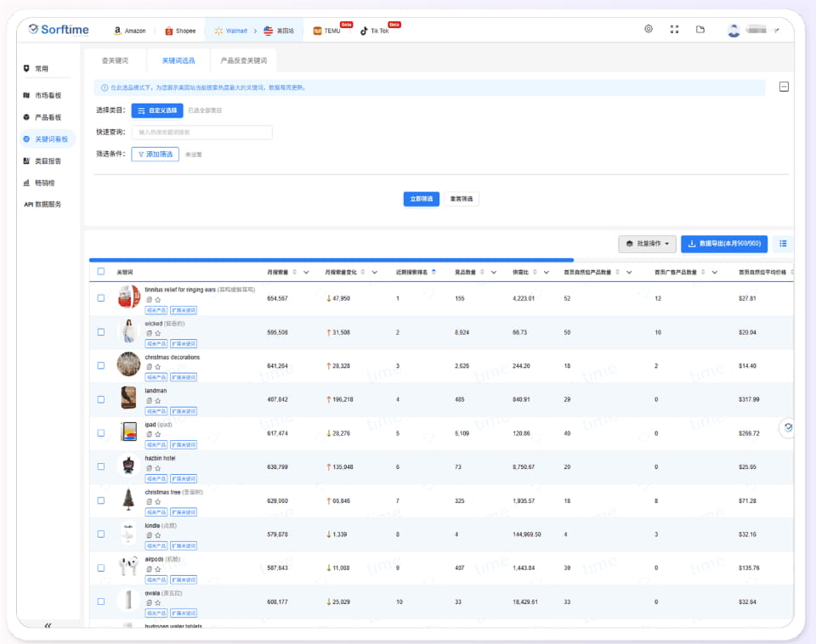Toggle fullscreen mode icon in top bar

coord(674,29)
